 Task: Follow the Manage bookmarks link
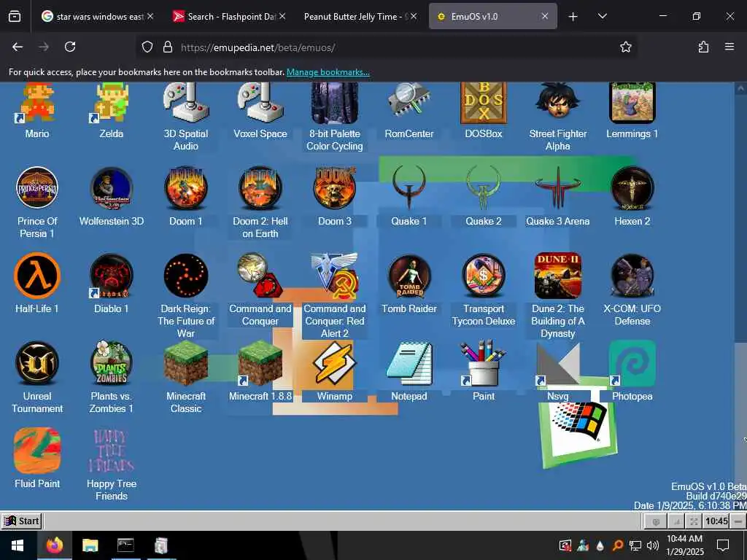click(x=328, y=72)
